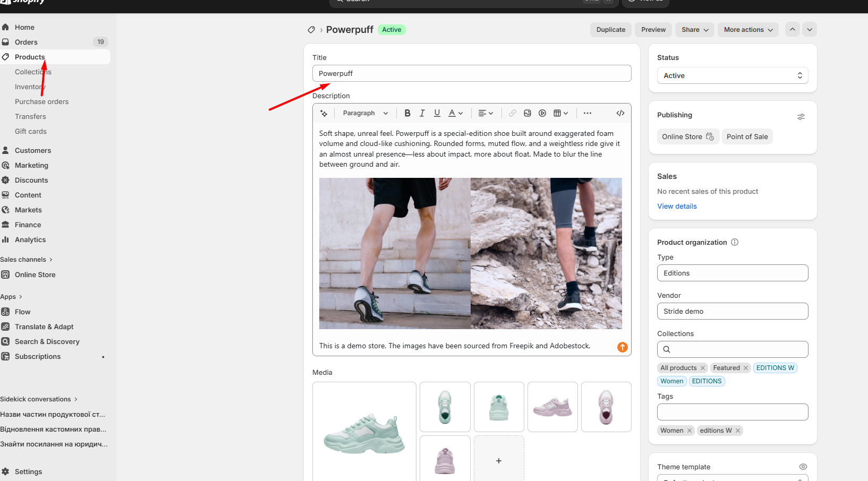Open the Status dropdown showing Active

tap(732, 75)
